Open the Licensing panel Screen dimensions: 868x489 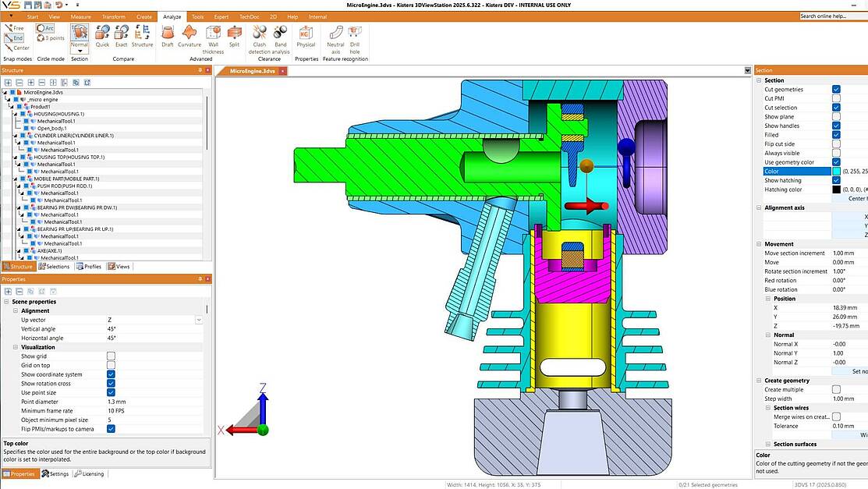click(89, 473)
